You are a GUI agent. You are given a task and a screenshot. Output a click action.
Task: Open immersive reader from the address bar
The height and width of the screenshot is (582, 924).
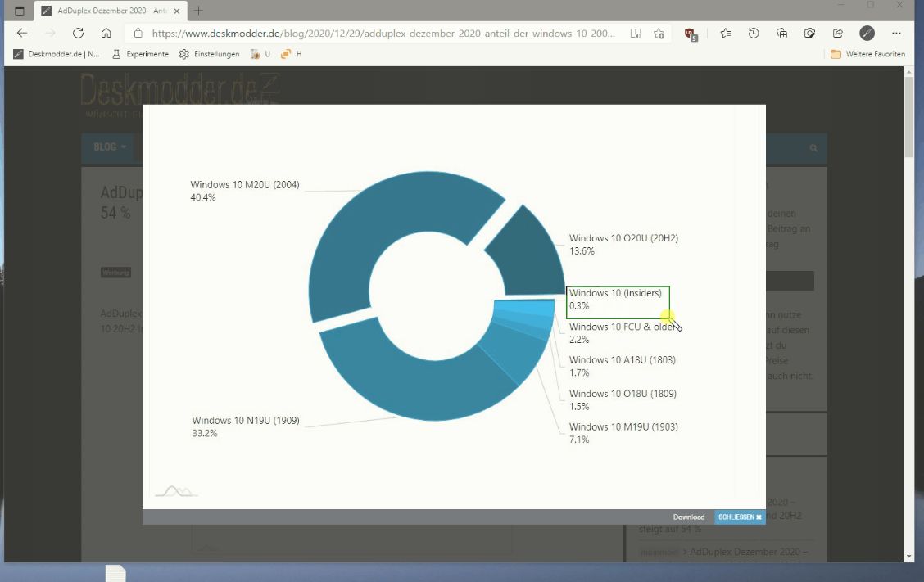[636, 34]
